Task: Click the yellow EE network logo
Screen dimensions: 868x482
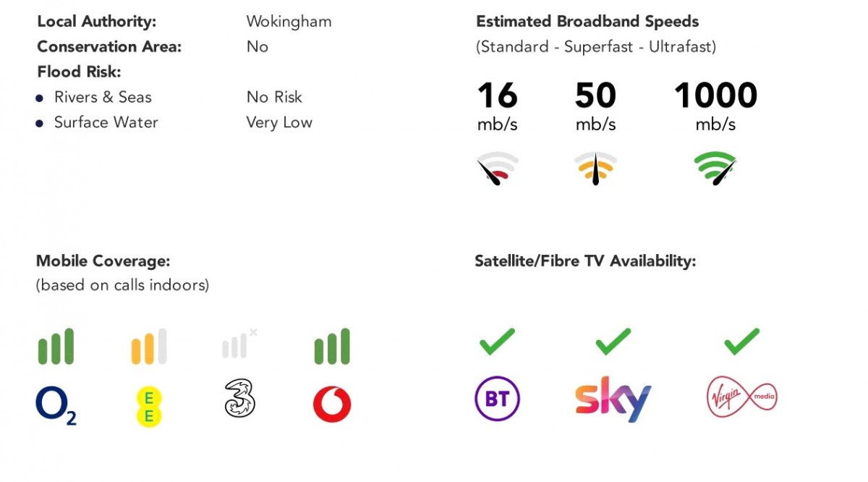Action: pos(149,407)
